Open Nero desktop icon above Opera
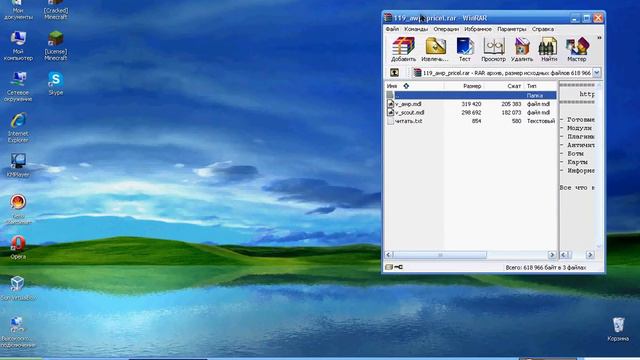Image resolution: width=640 pixels, height=360 pixels. 18,209
